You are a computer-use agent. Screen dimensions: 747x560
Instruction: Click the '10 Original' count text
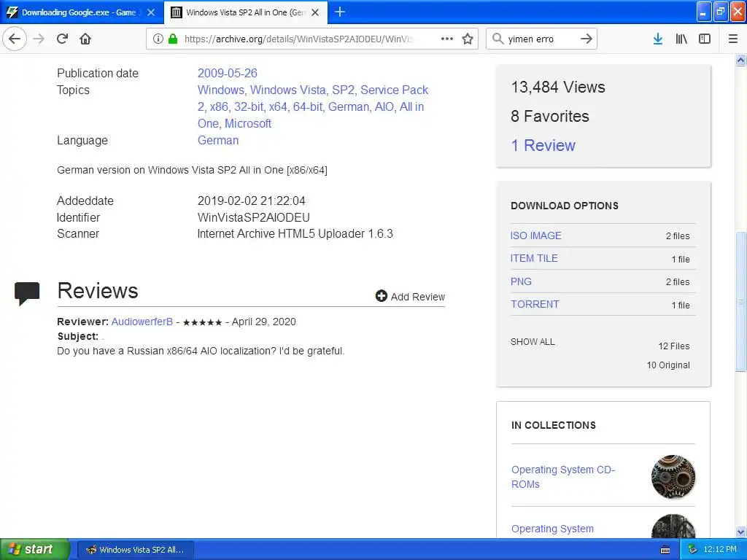(668, 365)
